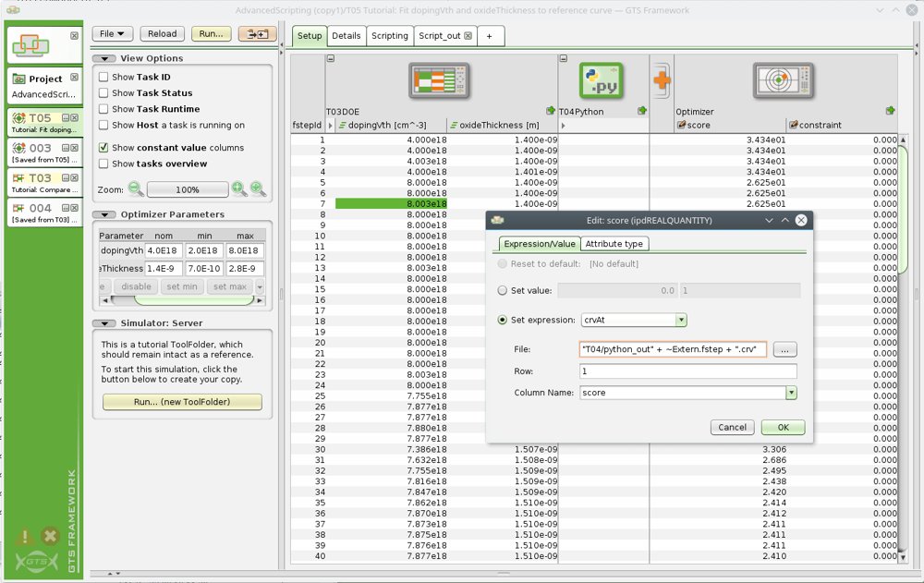
Task: Switch to the Setup tab
Action: click(310, 36)
